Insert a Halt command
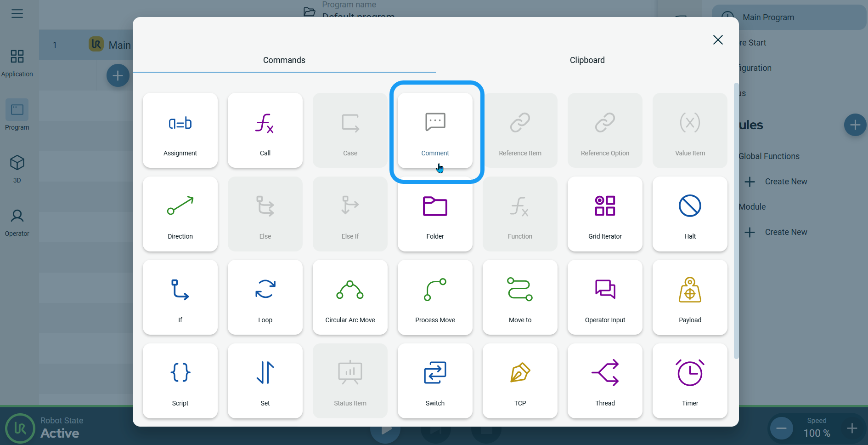Image resolution: width=868 pixels, height=445 pixels. click(x=690, y=214)
